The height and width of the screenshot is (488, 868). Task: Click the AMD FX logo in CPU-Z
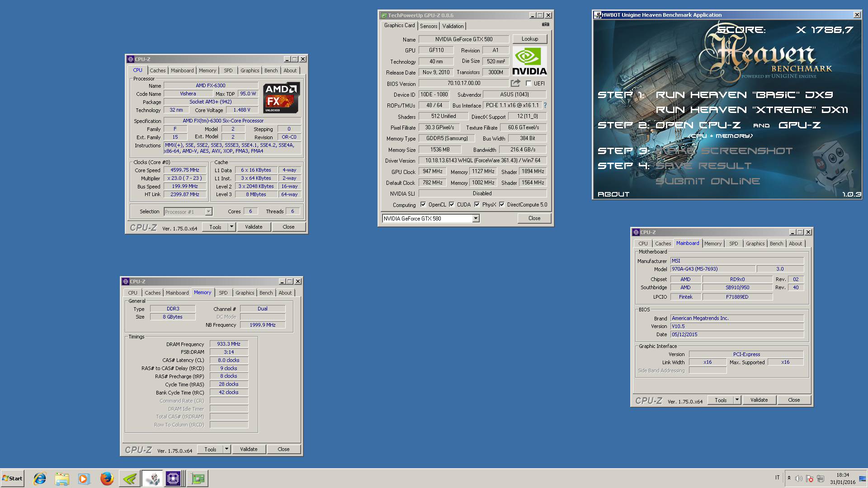281,98
